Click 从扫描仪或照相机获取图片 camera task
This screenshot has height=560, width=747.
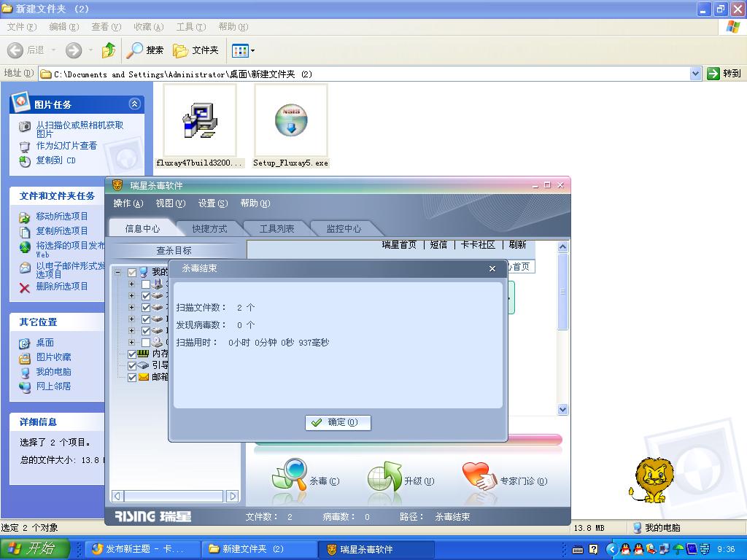pyautogui.click(x=80, y=129)
